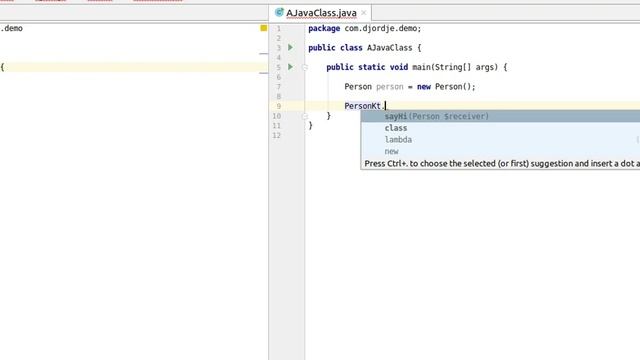The height and width of the screenshot is (360, 640).
Task: Click the 'Press Ctrl+.' hint text
Action: pos(502,164)
